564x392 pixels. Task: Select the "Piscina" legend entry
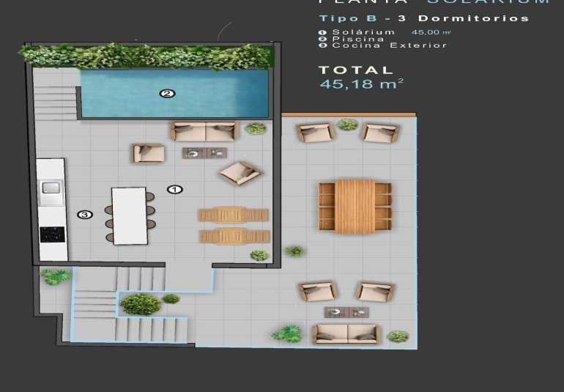point(358,39)
